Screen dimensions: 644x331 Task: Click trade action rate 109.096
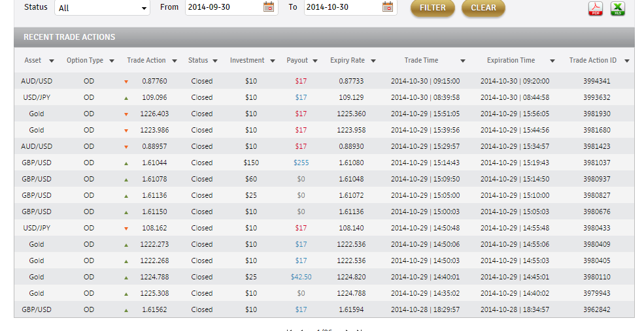[154, 98]
